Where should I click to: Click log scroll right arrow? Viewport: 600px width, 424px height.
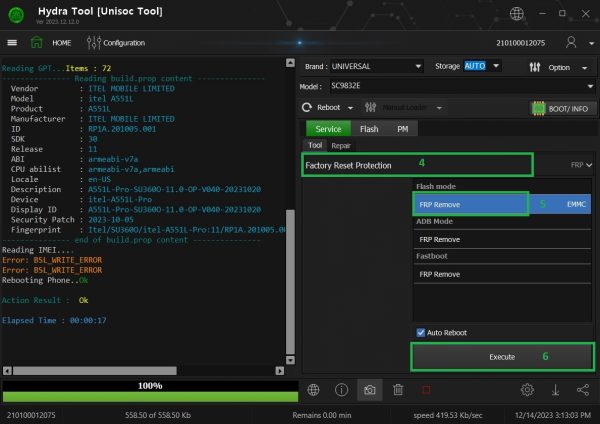(x=280, y=371)
